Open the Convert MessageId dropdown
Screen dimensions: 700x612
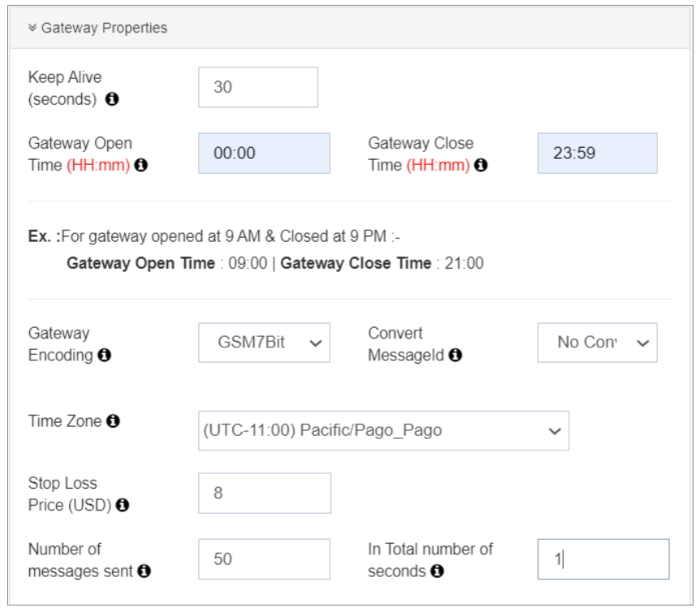pos(597,343)
